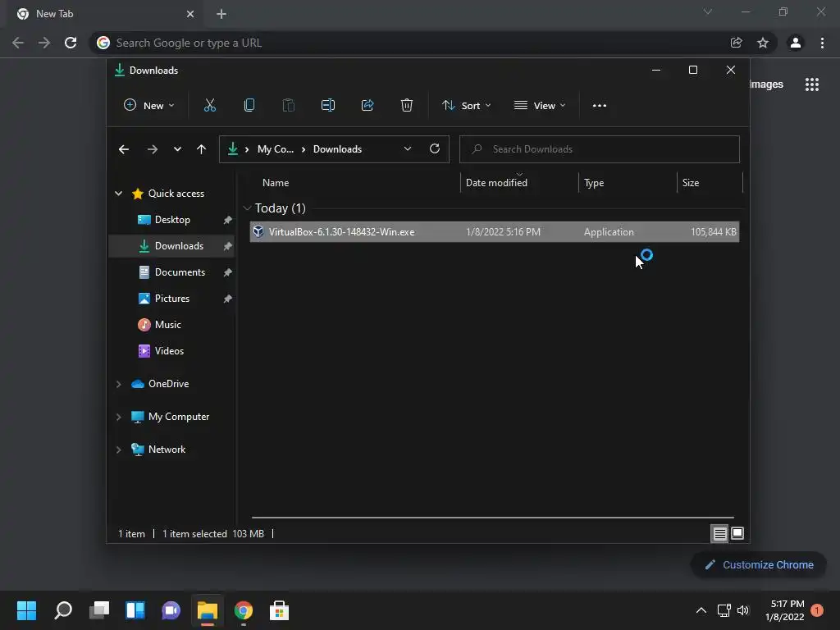Select Desktop in Quick access
The height and width of the screenshot is (630, 840).
(171, 220)
